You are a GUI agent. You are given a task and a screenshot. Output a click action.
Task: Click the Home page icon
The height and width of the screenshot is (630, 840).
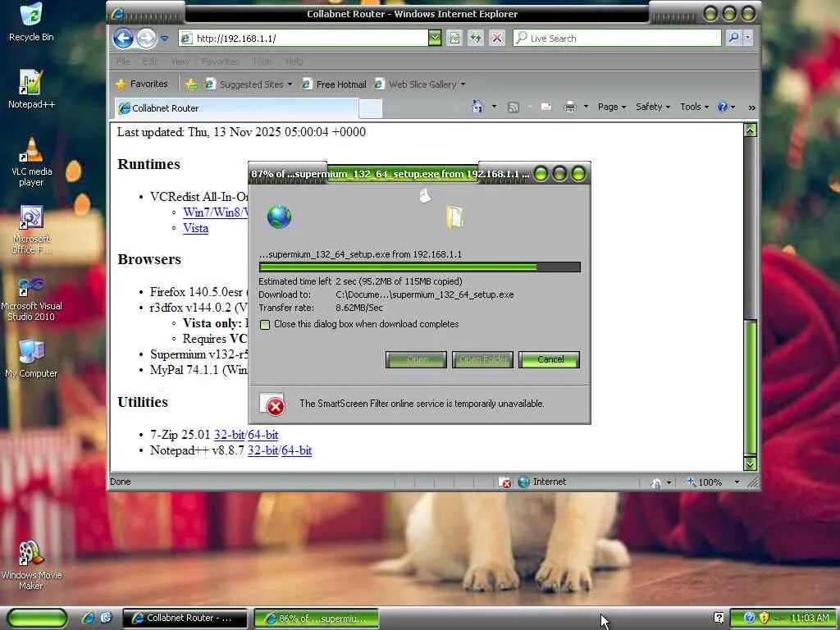(478, 107)
